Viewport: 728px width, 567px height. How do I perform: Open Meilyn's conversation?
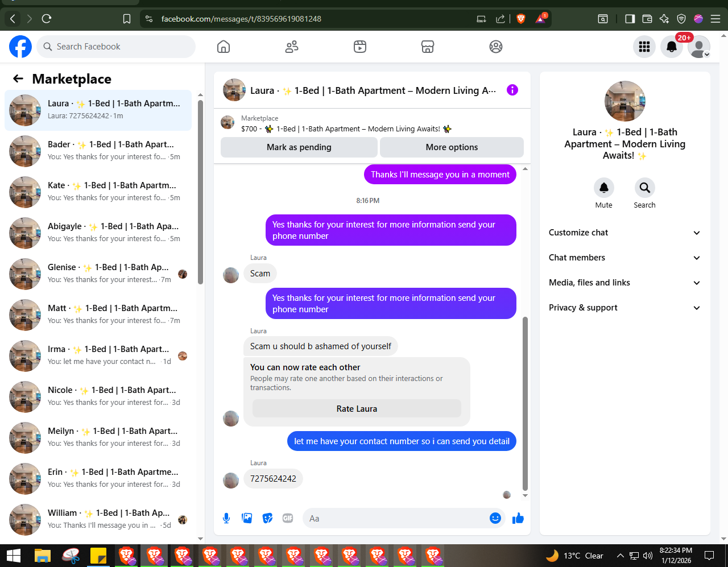click(x=98, y=438)
